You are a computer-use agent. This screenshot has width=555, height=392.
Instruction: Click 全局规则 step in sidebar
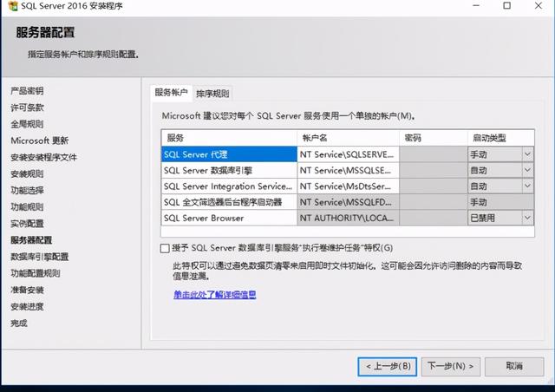tap(27, 124)
